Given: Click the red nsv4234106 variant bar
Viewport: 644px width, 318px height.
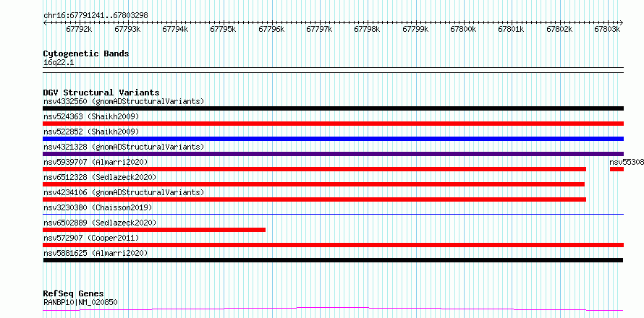Looking at the screenshot, I should 315,199.
